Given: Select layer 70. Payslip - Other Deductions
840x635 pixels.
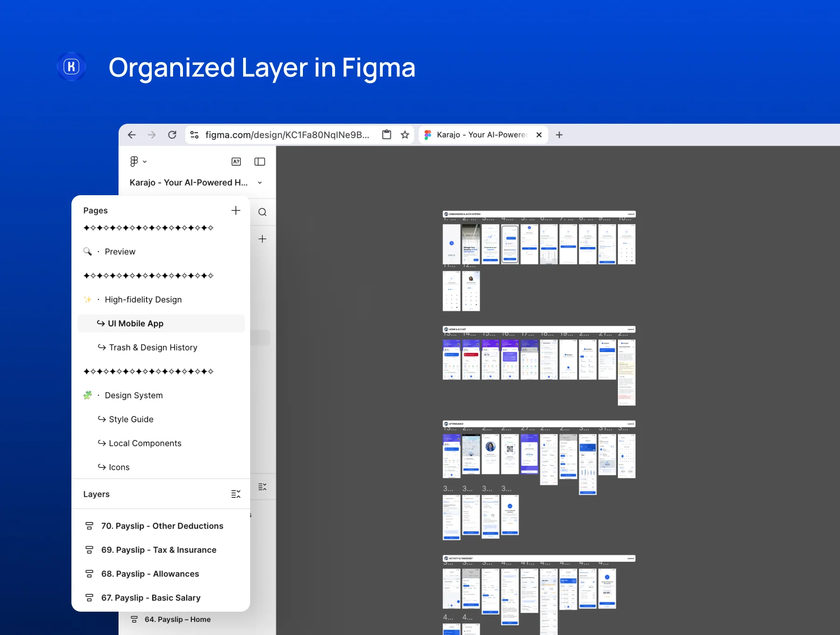Looking at the screenshot, I should point(161,526).
